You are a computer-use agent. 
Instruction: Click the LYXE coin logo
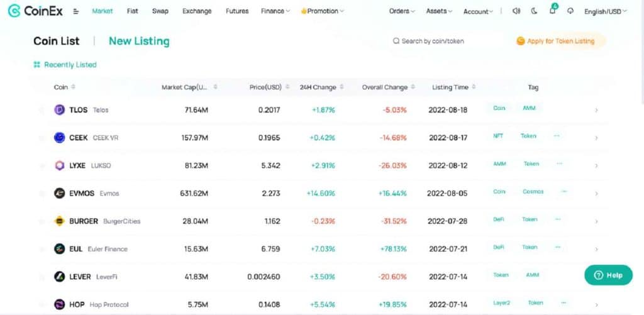[60, 165]
